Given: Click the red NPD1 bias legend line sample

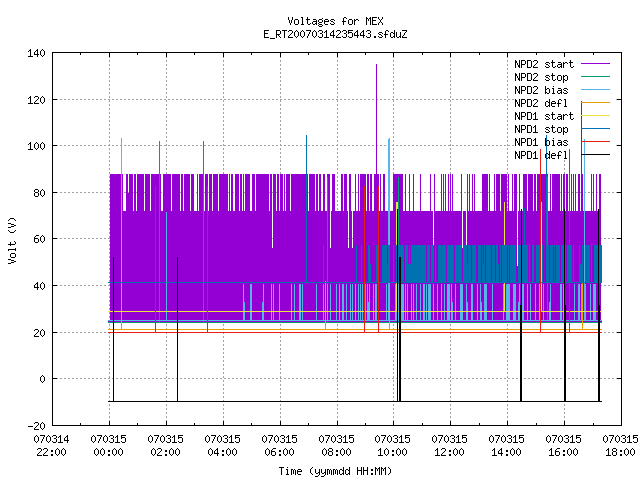Looking at the screenshot, I should [596, 142].
